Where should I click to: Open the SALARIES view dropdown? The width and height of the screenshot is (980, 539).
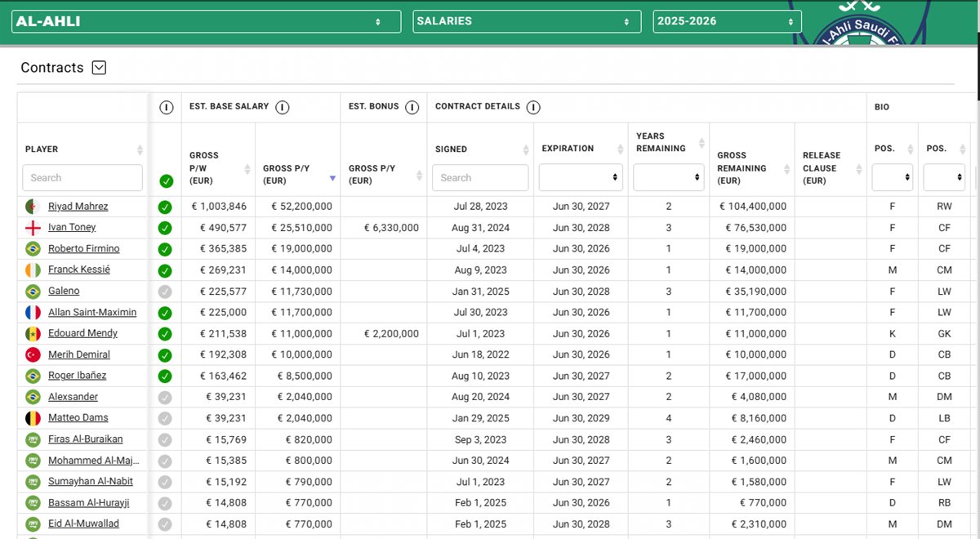(527, 21)
